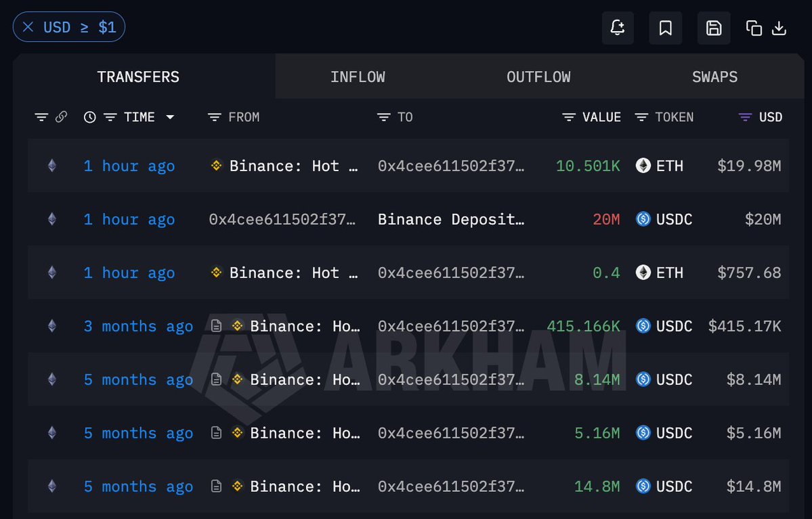Click contract document icon in $14.8M row
Image resolution: width=812 pixels, height=519 pixels.
coord(217,486)
